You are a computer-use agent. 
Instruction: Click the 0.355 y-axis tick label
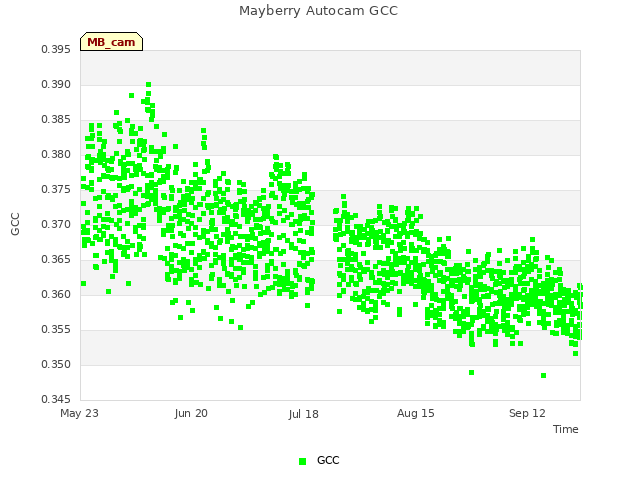pyautogui.click(x=56, y=329)
